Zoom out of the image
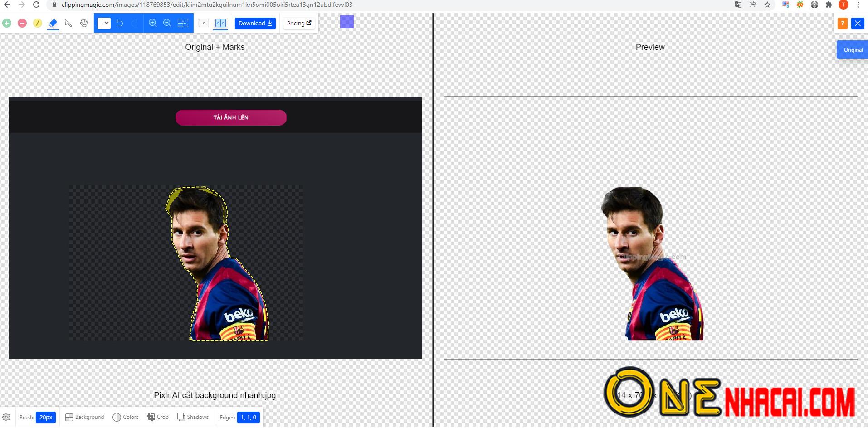 167,23
